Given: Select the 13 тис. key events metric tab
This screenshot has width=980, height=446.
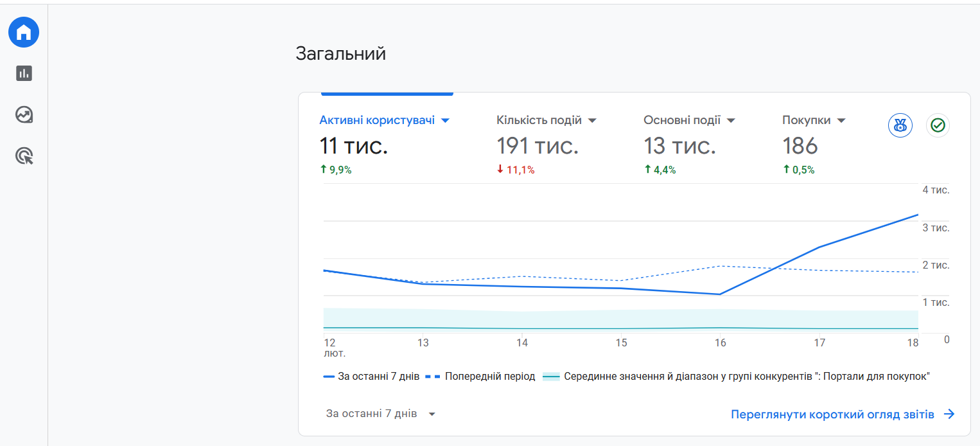Looking at the screenshot, I should [679, 146].
